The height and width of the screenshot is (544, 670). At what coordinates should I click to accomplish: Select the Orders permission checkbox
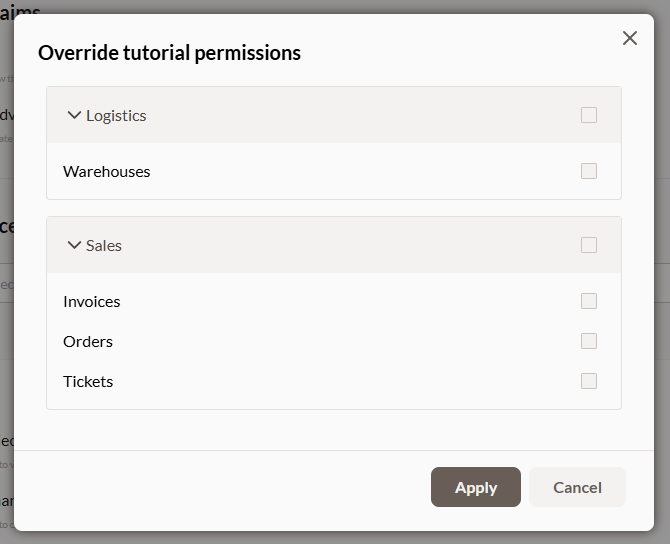(589, 341)
